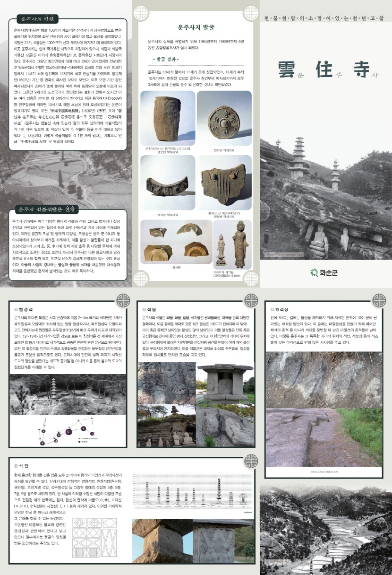Click the round emblem on 칠성석 panel

point(123,301)
